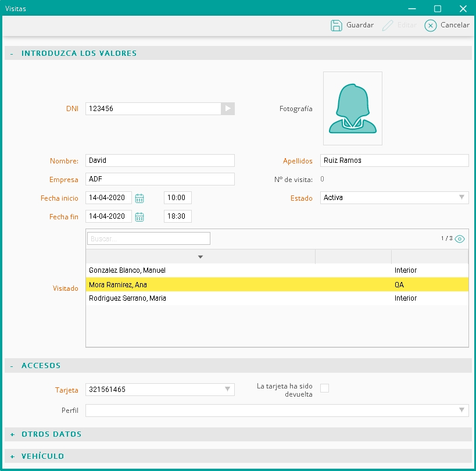Toggle La tarjeta ha sido devuelta checkbox
Viewport: 476px width, 471px height.
pyautogui.click(x=324, y=388)
